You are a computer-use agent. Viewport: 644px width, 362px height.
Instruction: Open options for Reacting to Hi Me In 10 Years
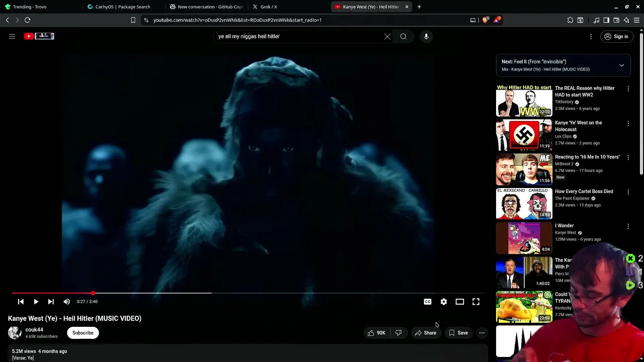click(x=628, y=157)
